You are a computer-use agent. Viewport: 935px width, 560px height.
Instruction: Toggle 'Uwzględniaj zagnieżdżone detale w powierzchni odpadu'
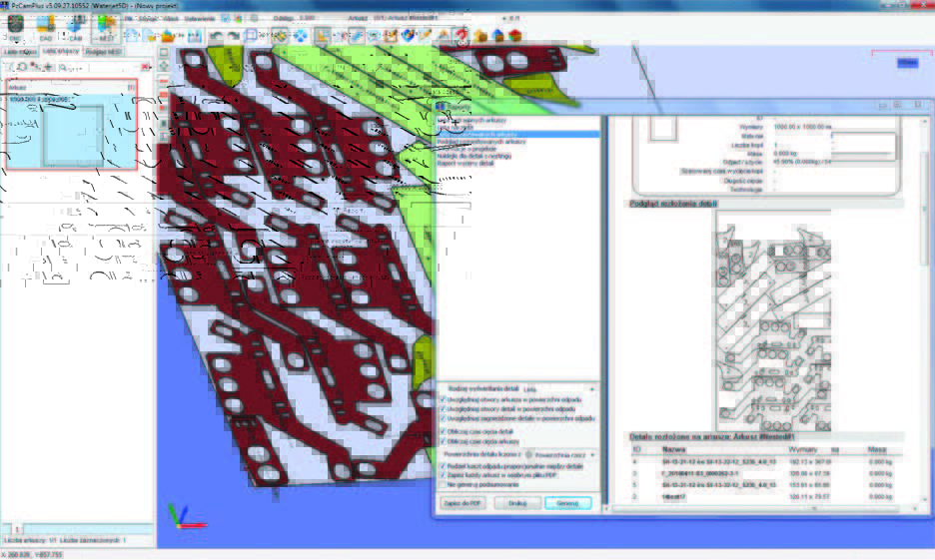pos(444,419)
